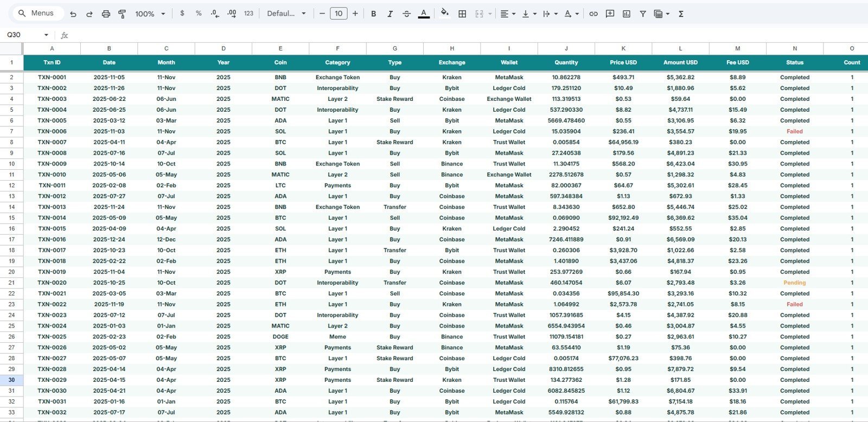Click the Borders grid icon

(462, 14)
